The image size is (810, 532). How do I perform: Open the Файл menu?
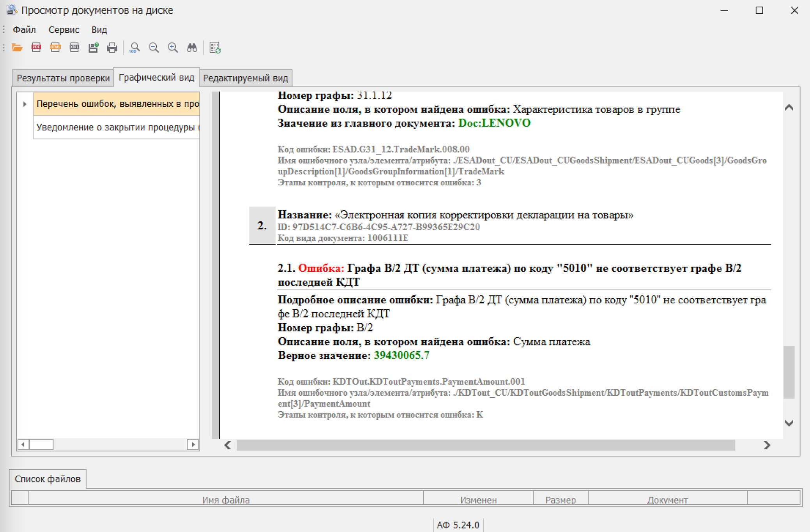24,30
